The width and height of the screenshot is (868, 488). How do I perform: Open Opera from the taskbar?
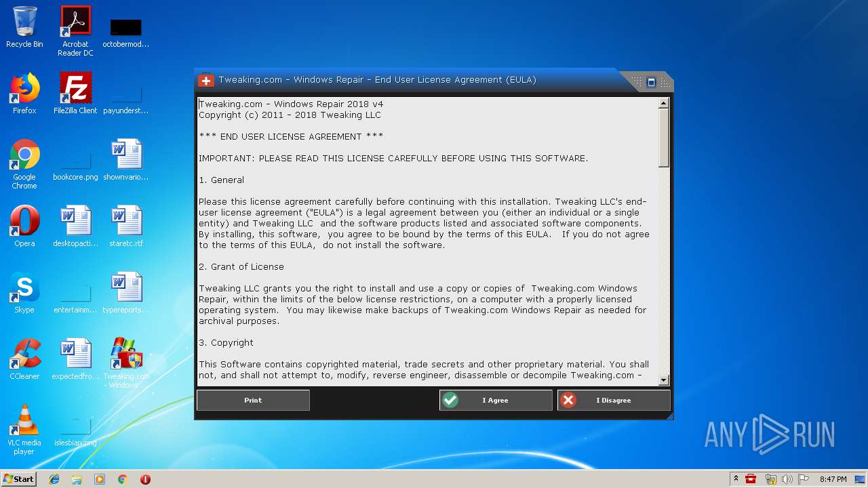pos(145,479)
